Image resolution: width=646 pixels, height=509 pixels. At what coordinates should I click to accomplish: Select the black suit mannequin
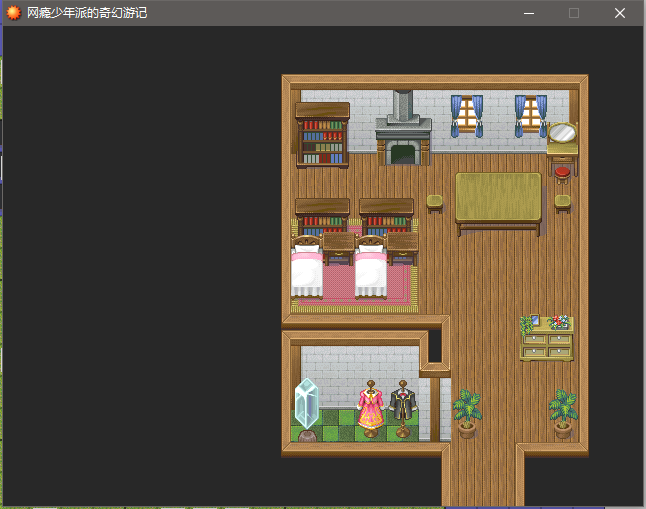point(403,409)
